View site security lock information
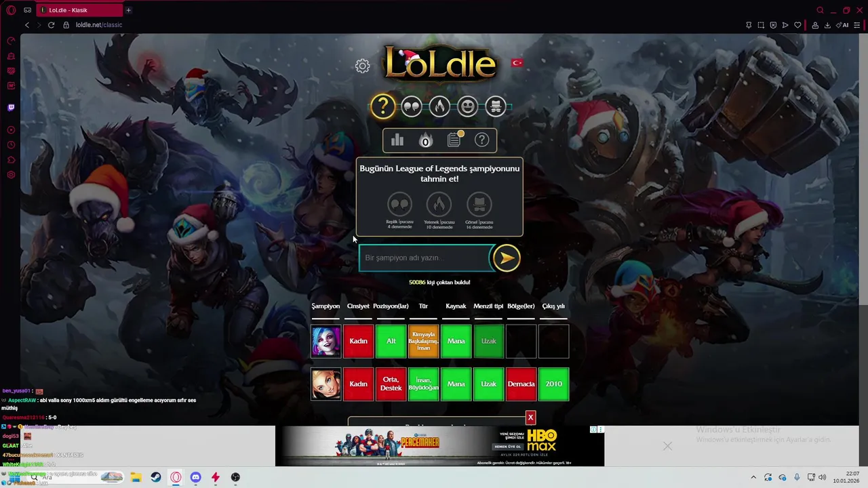Image resolution: width=868 pixels, height=488 pixels. point(66,25)
